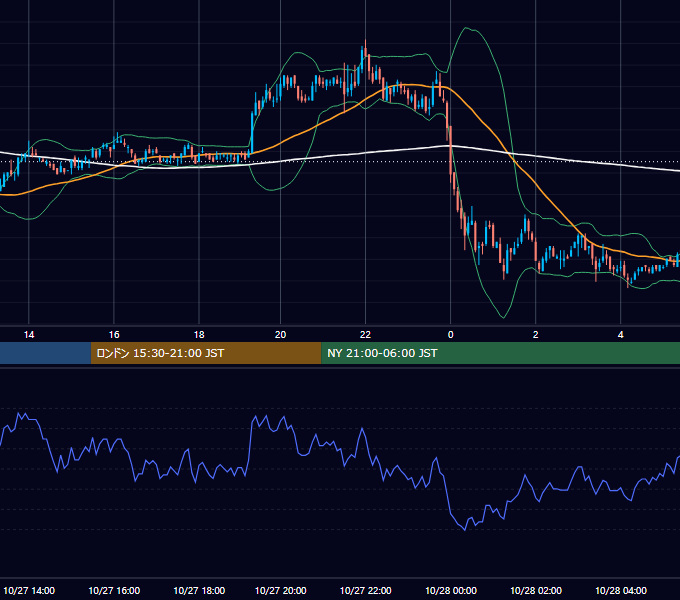This screenshot has width=680, height=600.
Task: Click the 10/28 00:00 date label
Action: tap(451, 590)
